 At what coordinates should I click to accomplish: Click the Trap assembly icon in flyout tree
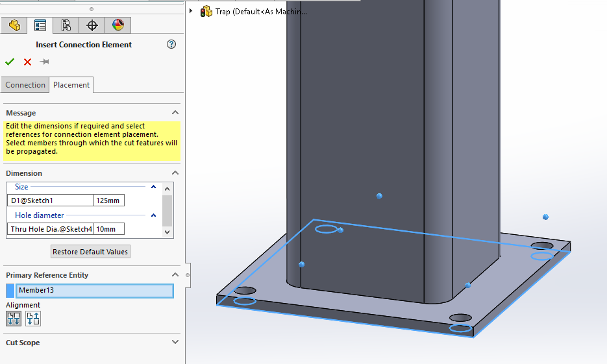point(206,12)
